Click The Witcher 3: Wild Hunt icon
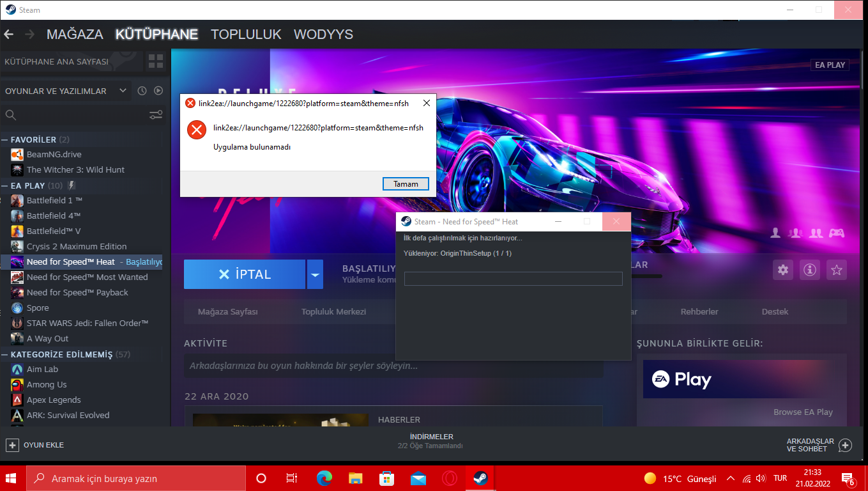The height and width of the screenshot is (491, 868). pyautogui.click(x=17, y=169)
